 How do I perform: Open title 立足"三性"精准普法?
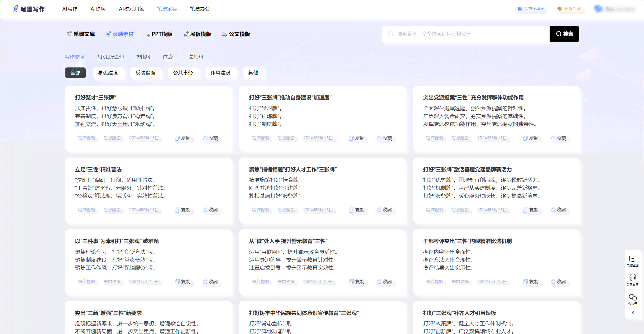98,169
